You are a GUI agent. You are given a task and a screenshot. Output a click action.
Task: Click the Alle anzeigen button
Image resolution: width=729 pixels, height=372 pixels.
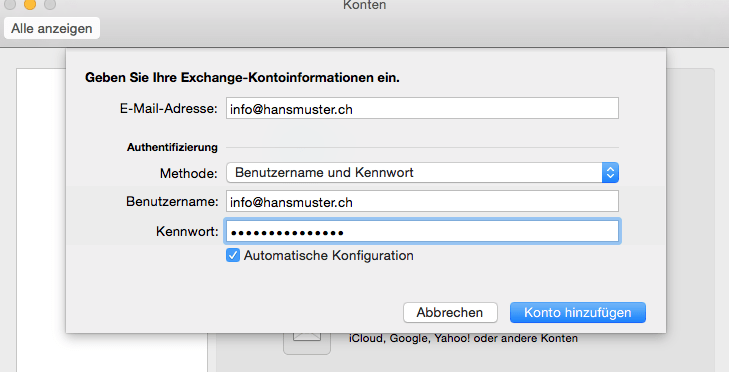(x=52, y=28)
